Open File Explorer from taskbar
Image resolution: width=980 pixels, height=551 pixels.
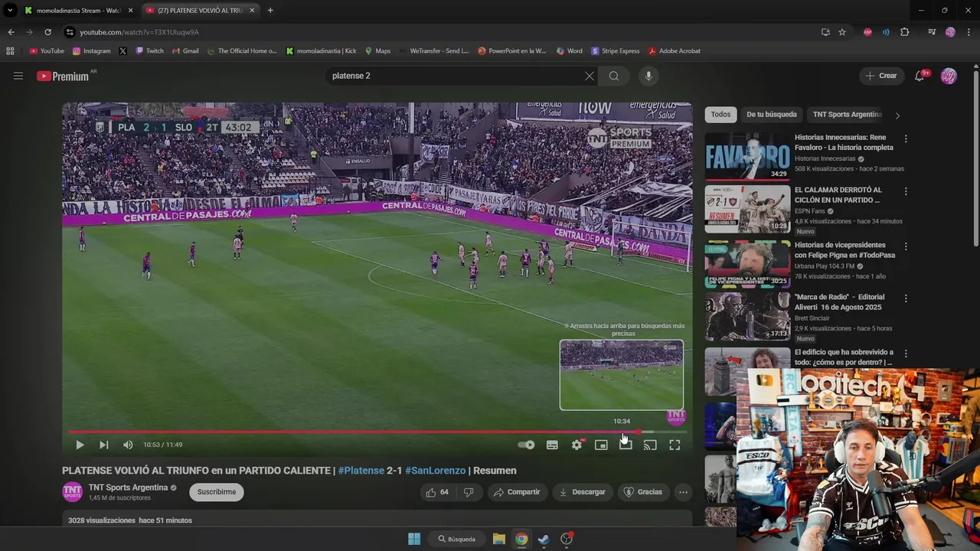click(x=499, y=539)
